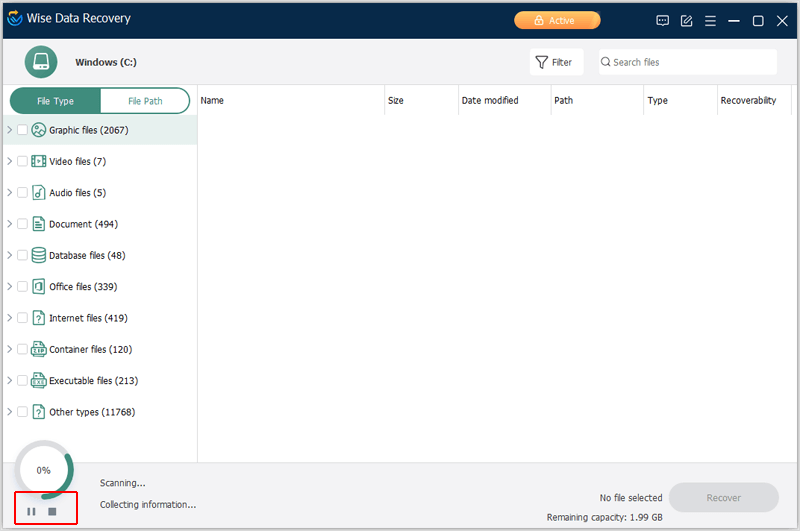Open the hamburger menu icon
The width and height of the screenshot is (800, 531).
(x=710, y=20)
